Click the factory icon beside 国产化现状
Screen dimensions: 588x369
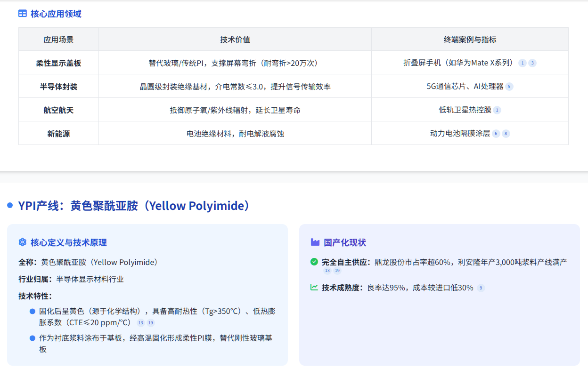click(x=315, y=242)
